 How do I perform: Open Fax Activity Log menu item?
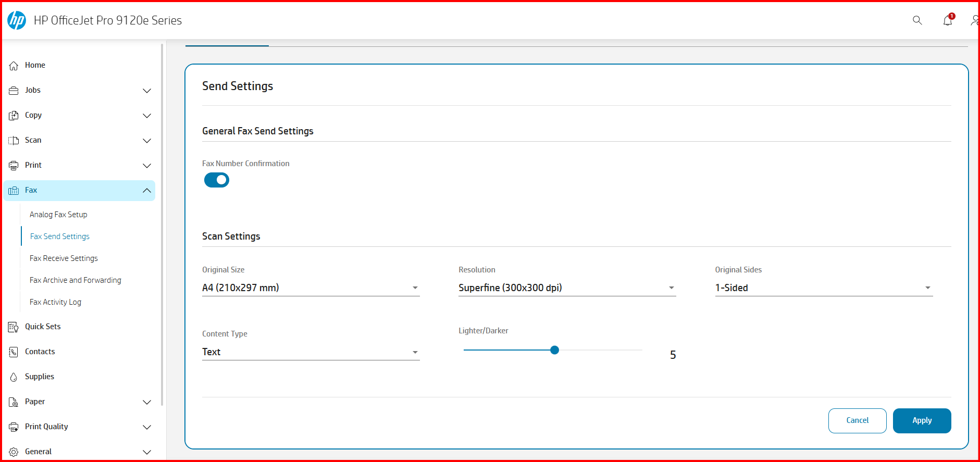55,302
